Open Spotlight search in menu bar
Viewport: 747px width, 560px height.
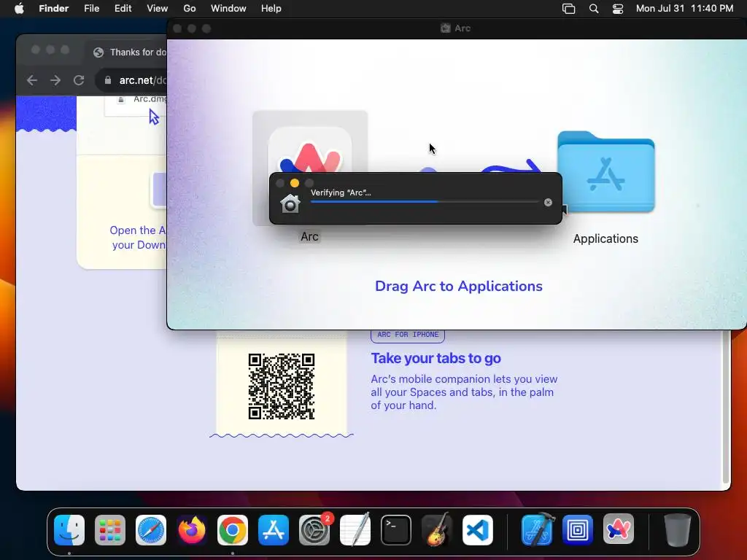[x=594, y=9]
